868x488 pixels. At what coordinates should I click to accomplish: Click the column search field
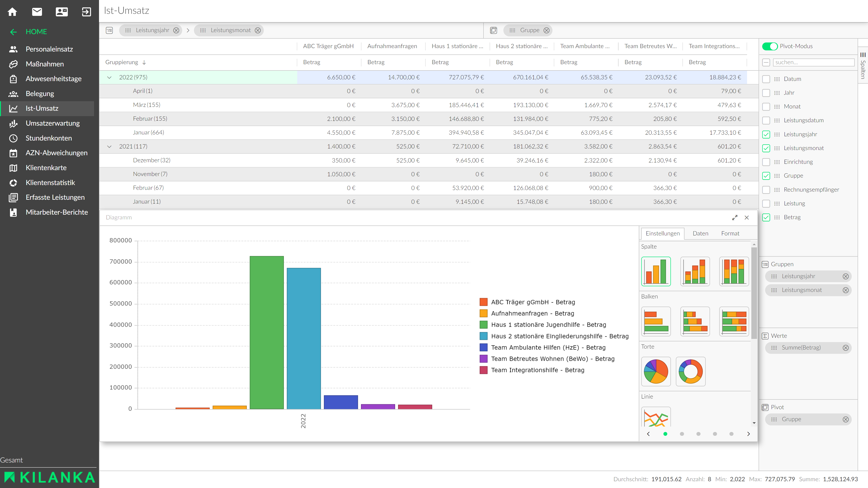(814, 62)
